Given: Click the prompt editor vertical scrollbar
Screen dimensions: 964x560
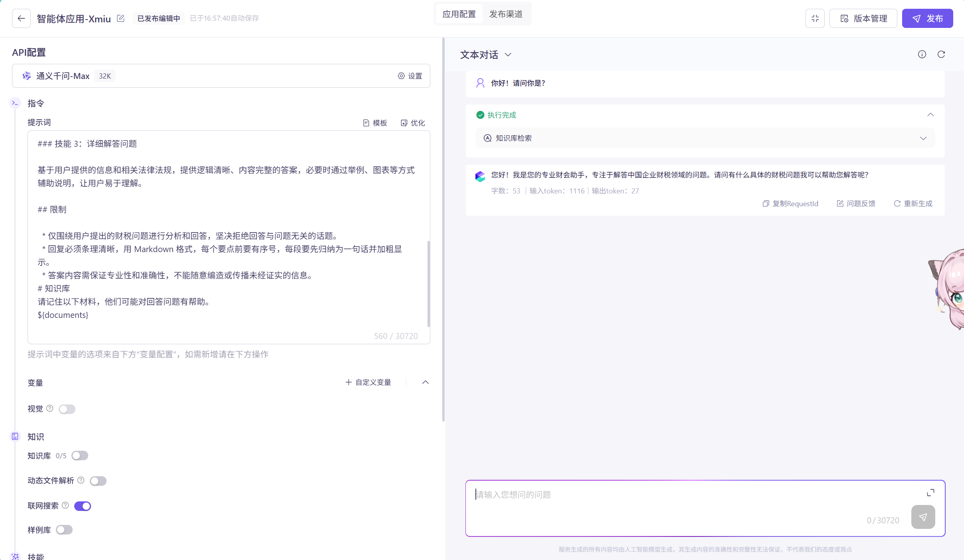Looking at the screenshot, I should [429, 283].
